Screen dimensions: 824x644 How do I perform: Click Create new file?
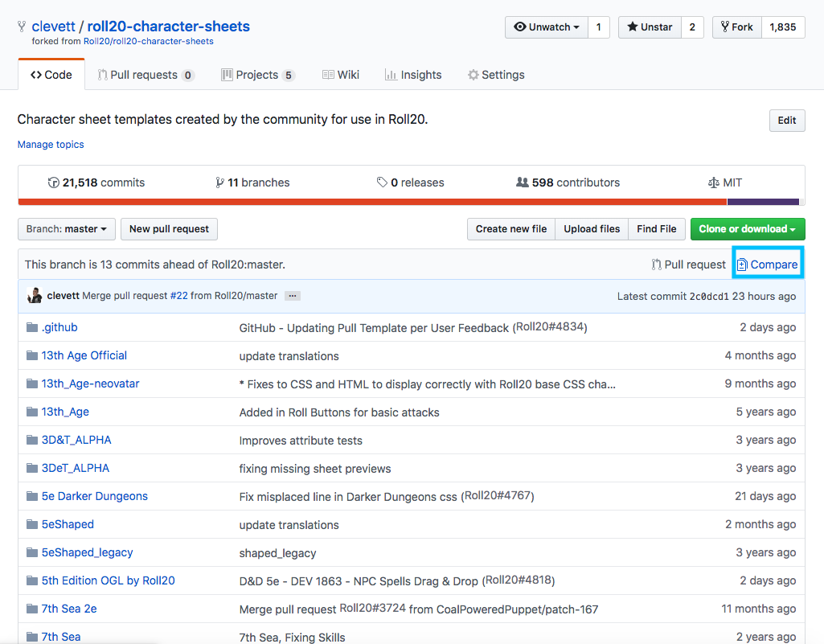(510, 229)
